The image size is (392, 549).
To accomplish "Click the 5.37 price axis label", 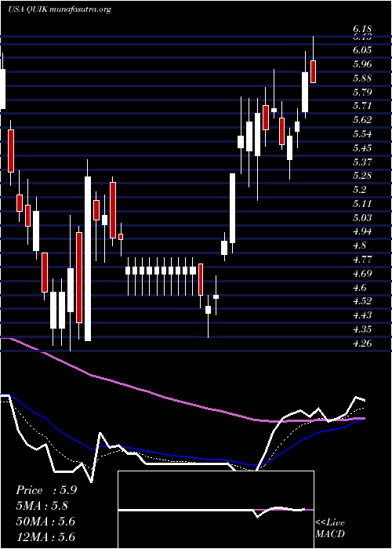I will (x=362, y=162).
